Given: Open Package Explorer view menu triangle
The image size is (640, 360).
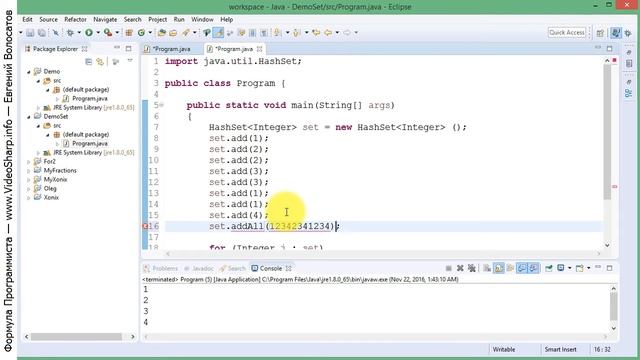Looking at the screenshot, I should 130,61.
